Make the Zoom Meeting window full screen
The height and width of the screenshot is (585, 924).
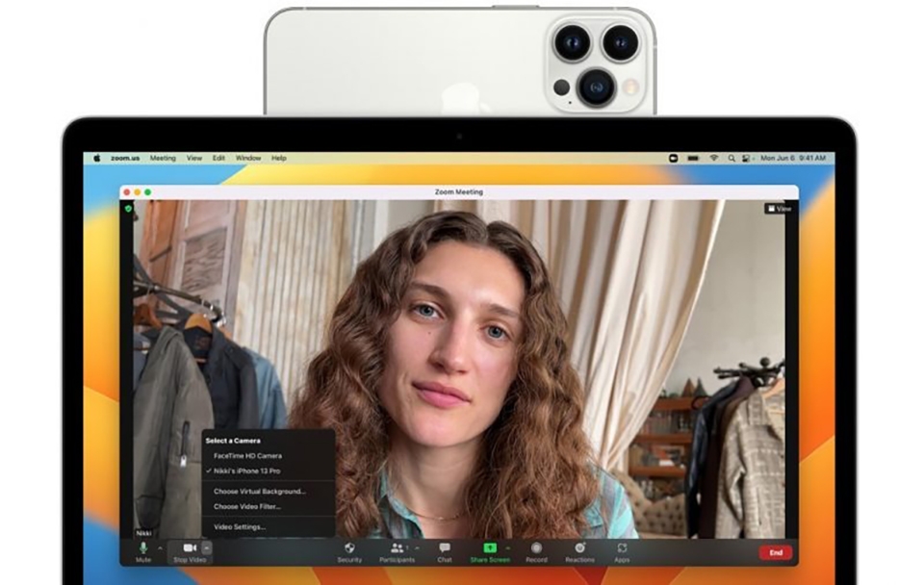point(148,192)
